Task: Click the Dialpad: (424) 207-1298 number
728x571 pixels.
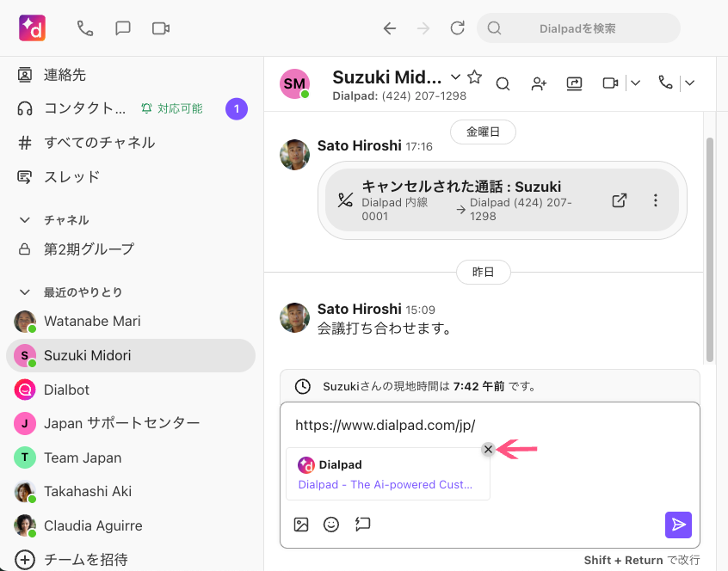Action: tap(399, 96)
